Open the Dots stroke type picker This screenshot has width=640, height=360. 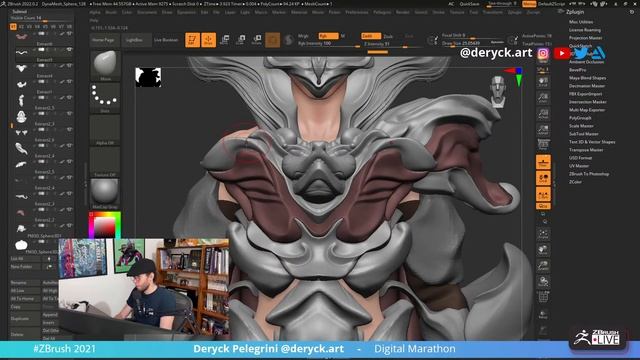(105, 98)
